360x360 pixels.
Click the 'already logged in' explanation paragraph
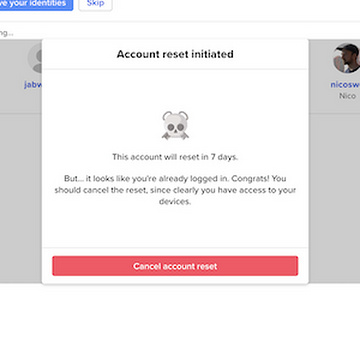pos(175,190)
